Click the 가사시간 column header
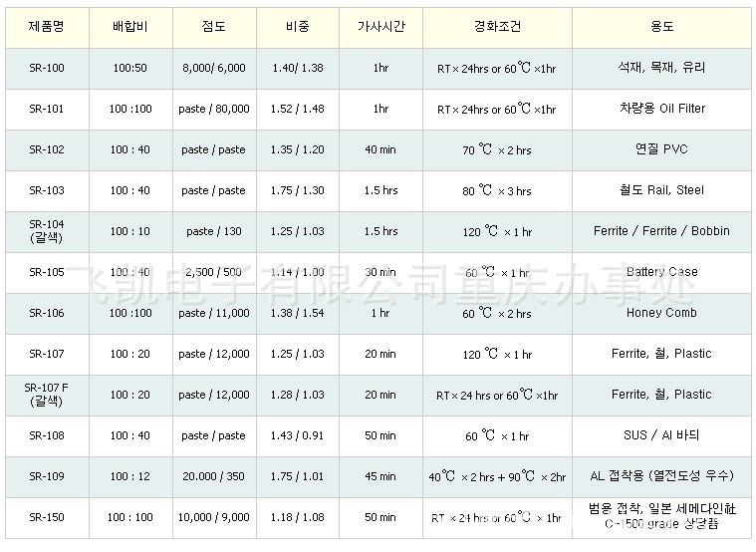Screen dimensions: 756x552 [x=379, y=27]
